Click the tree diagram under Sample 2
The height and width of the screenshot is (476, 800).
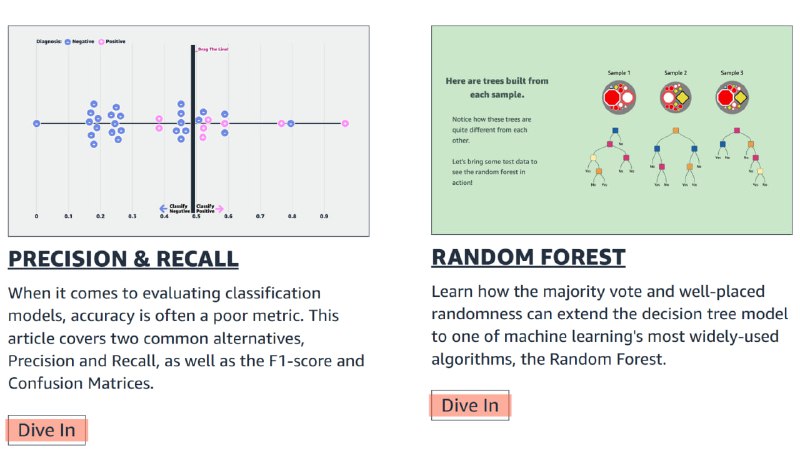pos(676,157)
